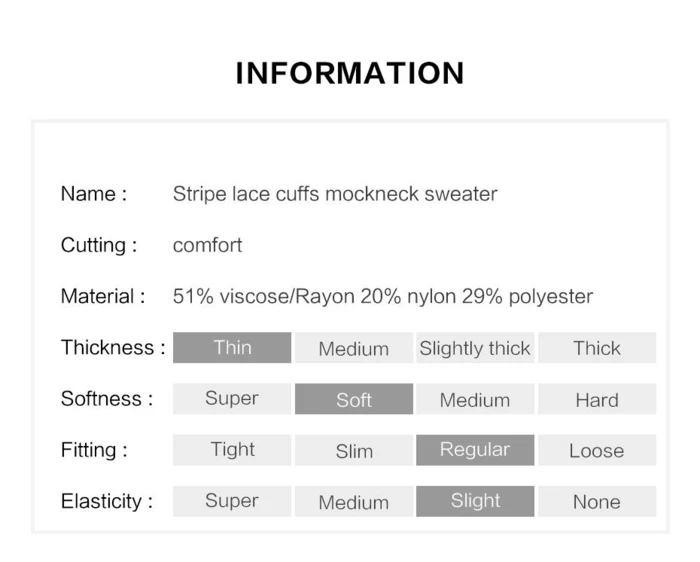
Task: Choose Super in the Elasticity row
Action: tap(232, 501)
